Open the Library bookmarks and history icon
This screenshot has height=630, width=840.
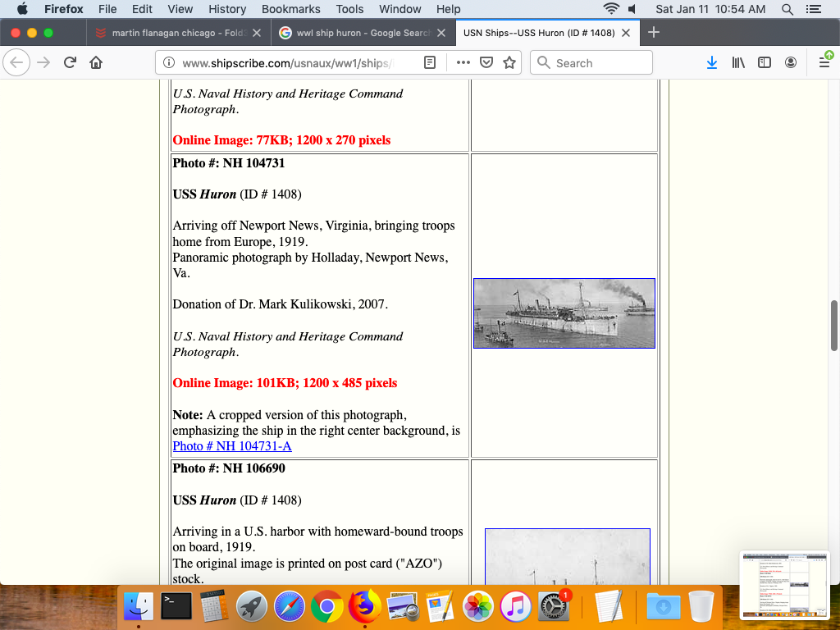pos(738,63)
